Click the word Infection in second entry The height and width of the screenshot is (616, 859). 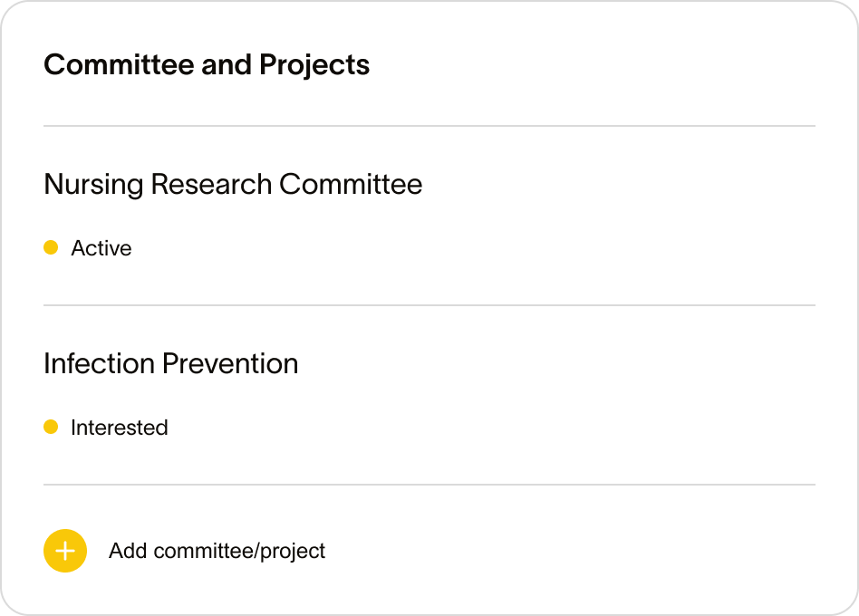point(99,363)
